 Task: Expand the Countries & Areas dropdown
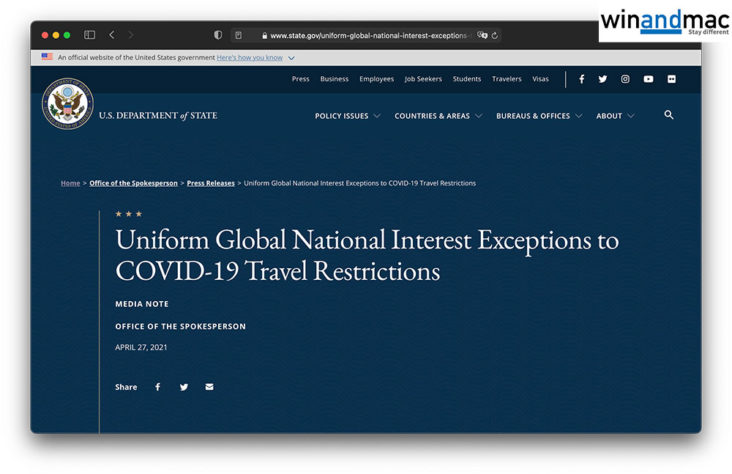(x=438, y=116)
